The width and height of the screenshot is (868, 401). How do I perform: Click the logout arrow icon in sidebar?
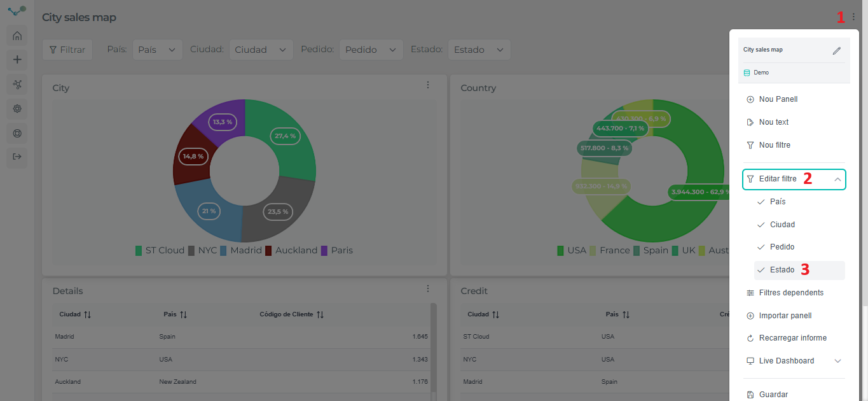[x=17, y=157]
